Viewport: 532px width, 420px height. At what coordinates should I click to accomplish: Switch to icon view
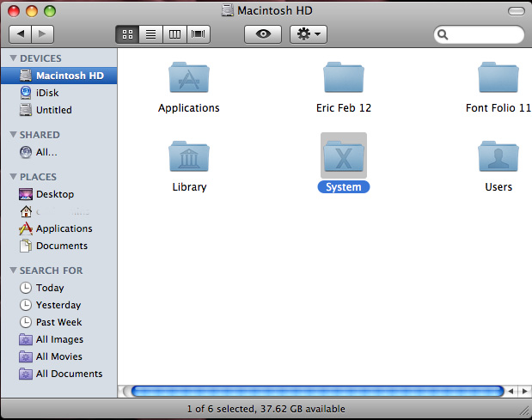point(127,34)
